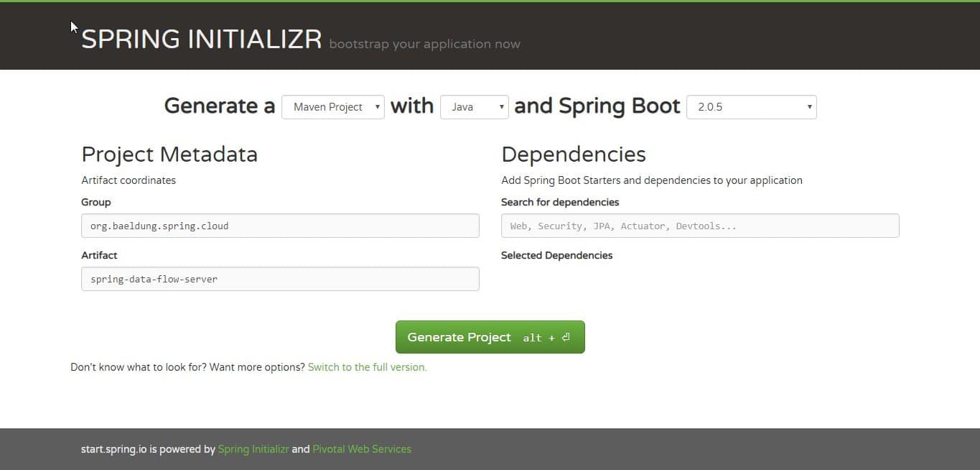The width and height of the screenshot is (980, 470).
Task: Click the Artifact coordinates text
Action: [x=129, y=180]
